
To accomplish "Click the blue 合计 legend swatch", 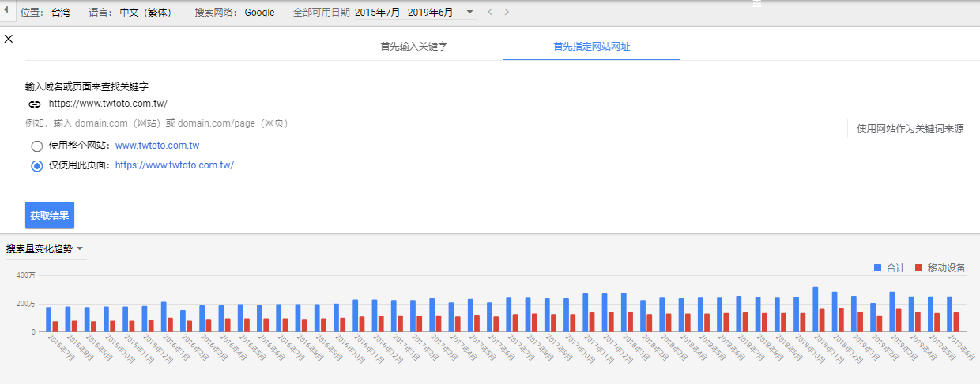I will click(x=877, y=268).
